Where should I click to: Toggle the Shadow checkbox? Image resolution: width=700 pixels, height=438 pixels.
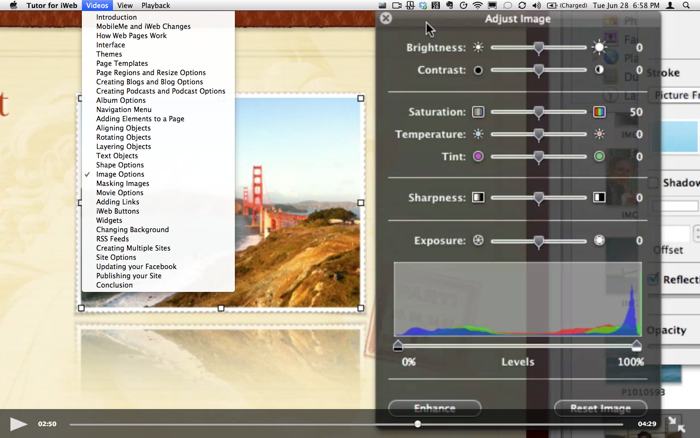[653, 183]
